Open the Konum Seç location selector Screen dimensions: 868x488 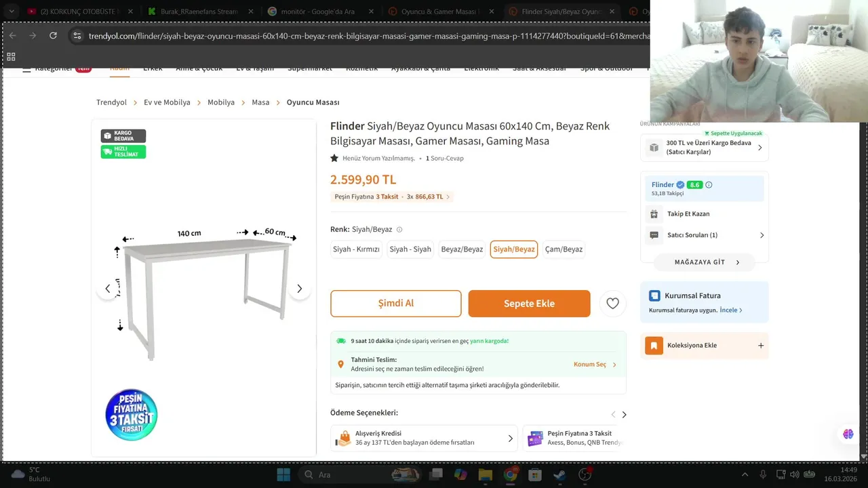pos(595,365)
